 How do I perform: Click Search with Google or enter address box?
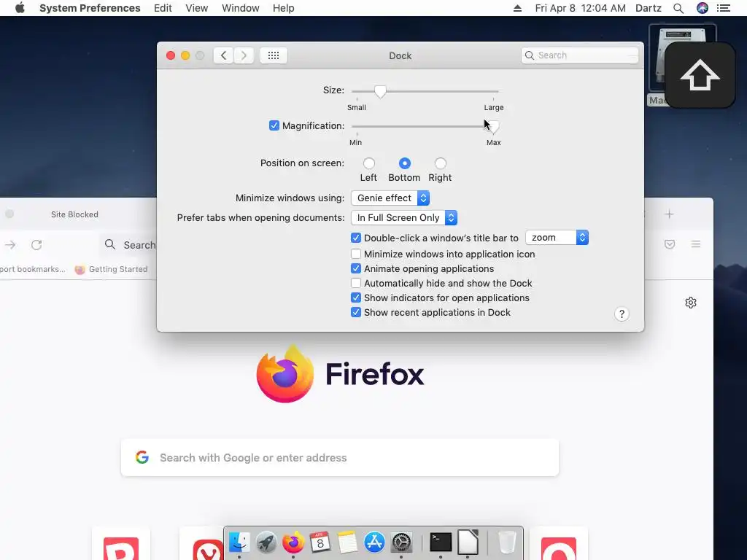coord(340,458)
